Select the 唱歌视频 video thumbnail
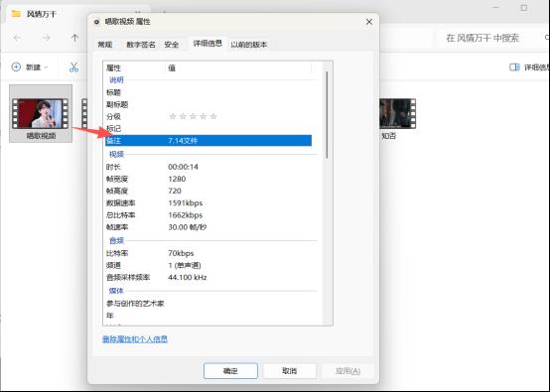The image size is (550, 392). pos(41,113)
